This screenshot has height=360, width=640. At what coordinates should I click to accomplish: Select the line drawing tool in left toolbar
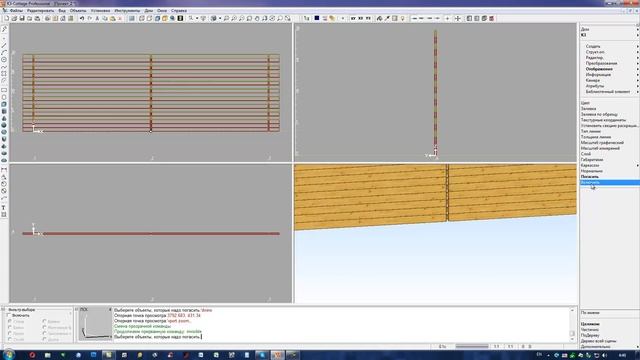pos(4,45)
